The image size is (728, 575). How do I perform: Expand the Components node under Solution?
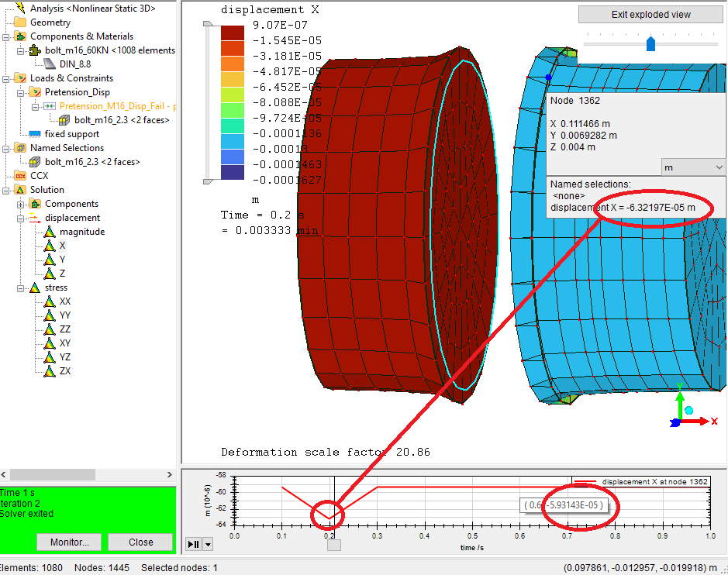[x=21, y=204]
